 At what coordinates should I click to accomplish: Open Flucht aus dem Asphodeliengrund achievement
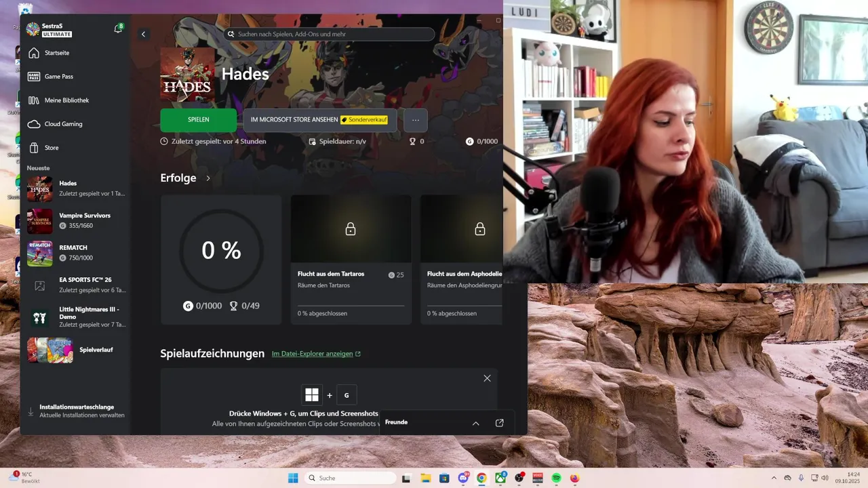(461, 260)
